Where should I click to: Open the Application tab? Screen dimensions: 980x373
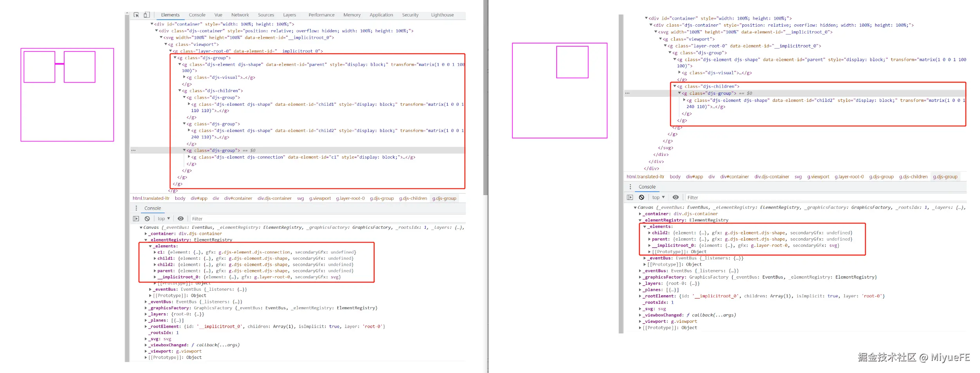point(381,15)
